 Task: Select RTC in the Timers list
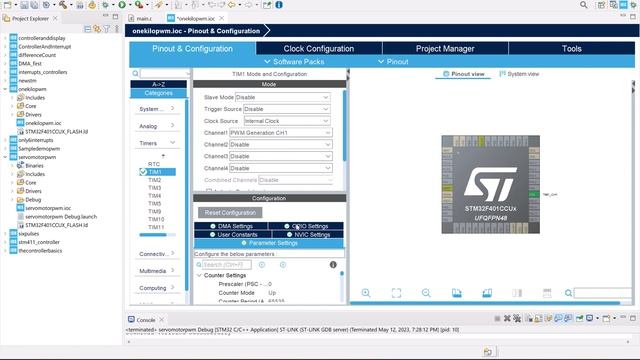pyautogui.click(x=154, y=164)
